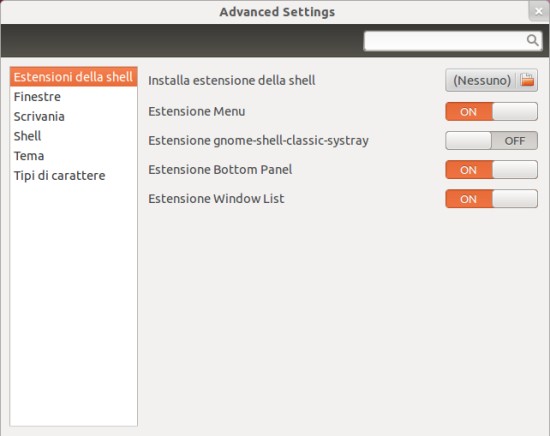Switch off the Estensione Window List toggle
Viewport: 550px width, 436px height.
click(491, 199)
